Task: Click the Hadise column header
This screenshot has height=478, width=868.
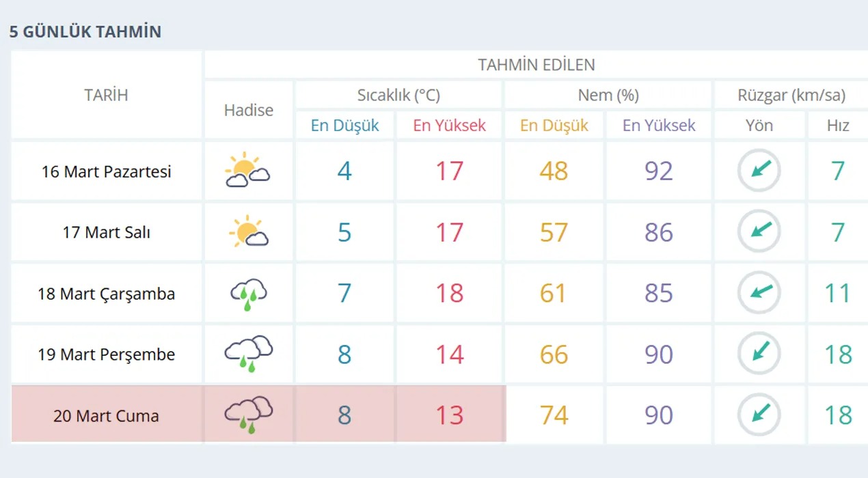Action: tap(248, 110)
